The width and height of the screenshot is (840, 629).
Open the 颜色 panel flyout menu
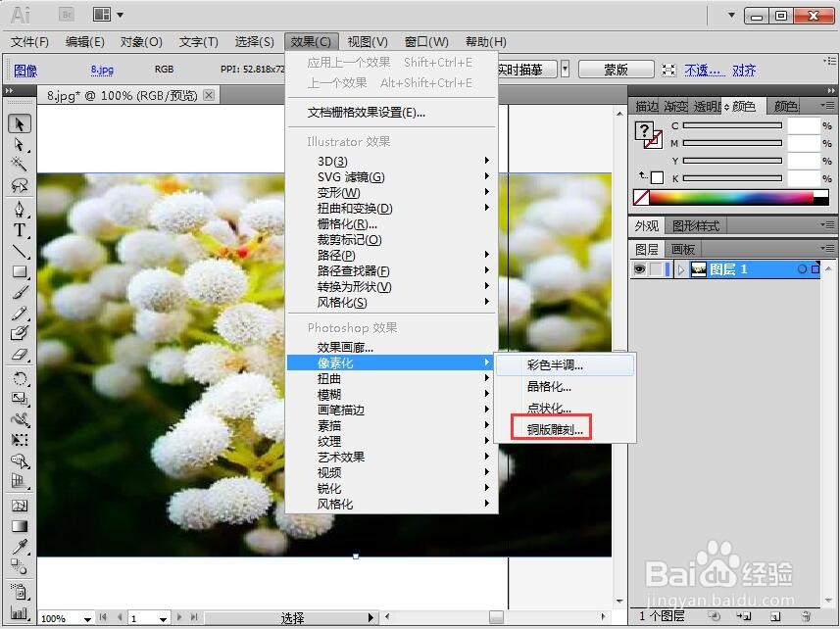tap(828, 106)
